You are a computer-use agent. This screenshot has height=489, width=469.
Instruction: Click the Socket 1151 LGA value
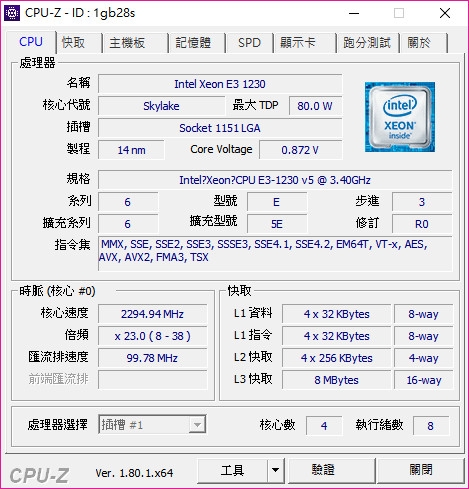tap(220, 128)
